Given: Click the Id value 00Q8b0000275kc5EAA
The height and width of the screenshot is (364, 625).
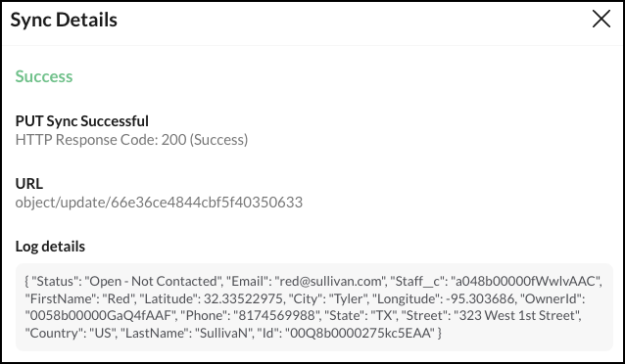Looking at the screenshot, I should pos(360,333).
